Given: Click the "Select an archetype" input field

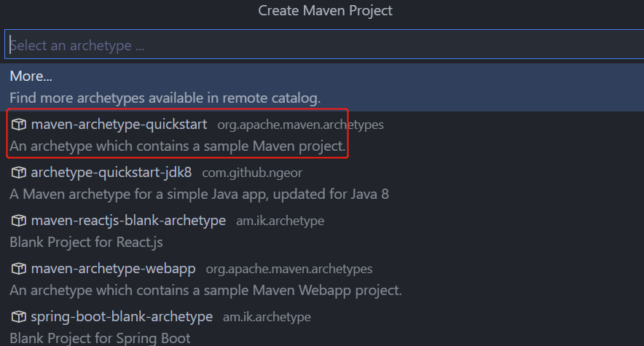Looking at the screenshot, I should click(324, 44).
